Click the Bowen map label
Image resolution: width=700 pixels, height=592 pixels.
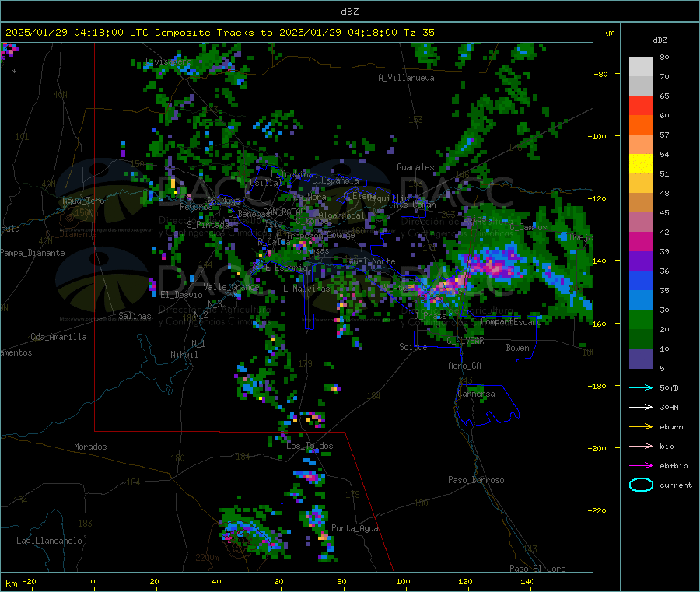pyautogui.click(x=518, y=348)
